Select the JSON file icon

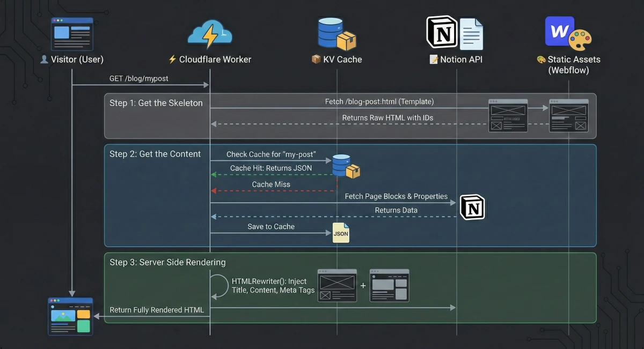(x=341, y=233)
